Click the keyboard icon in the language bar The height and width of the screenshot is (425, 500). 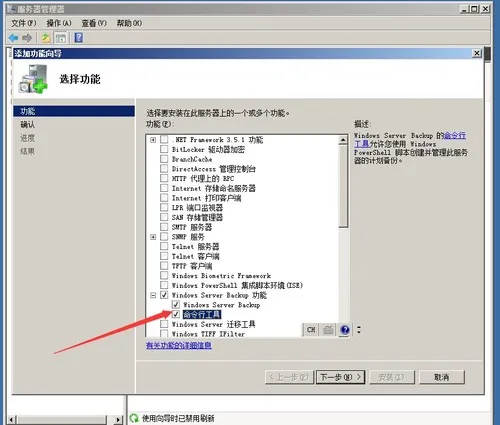coord(328,330)
